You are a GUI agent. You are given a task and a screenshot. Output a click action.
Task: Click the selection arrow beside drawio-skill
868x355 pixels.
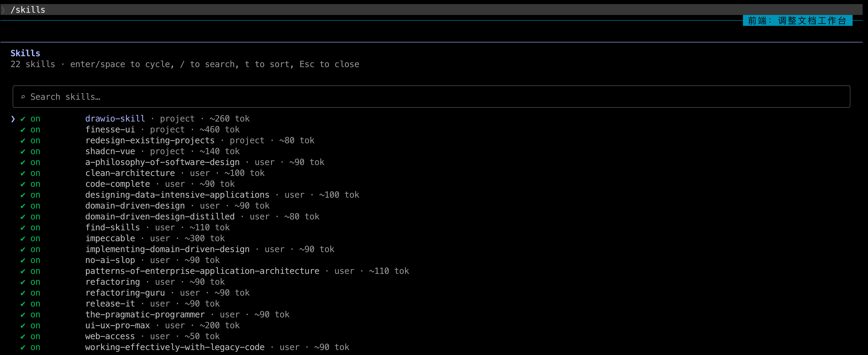(x=13, y=119)
